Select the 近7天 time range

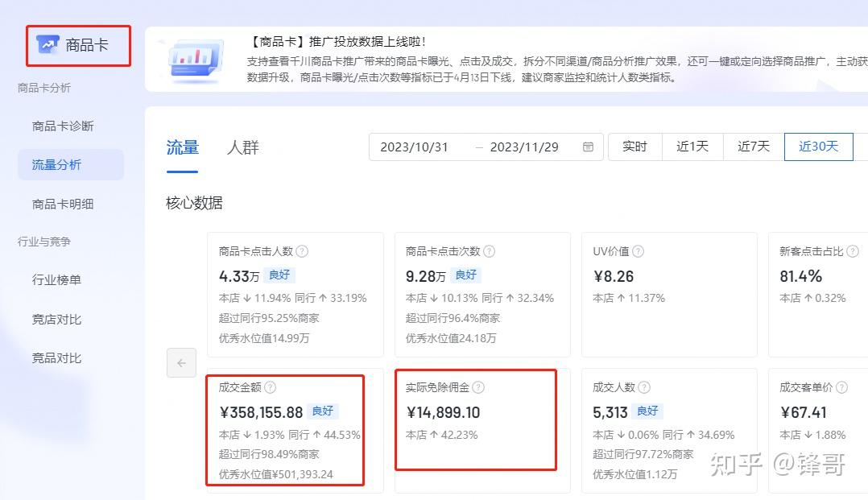click(754, 147)
